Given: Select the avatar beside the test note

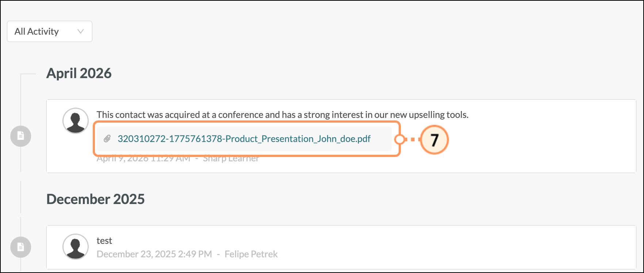Looking at the screenshot, I should (x=75, y=247).
